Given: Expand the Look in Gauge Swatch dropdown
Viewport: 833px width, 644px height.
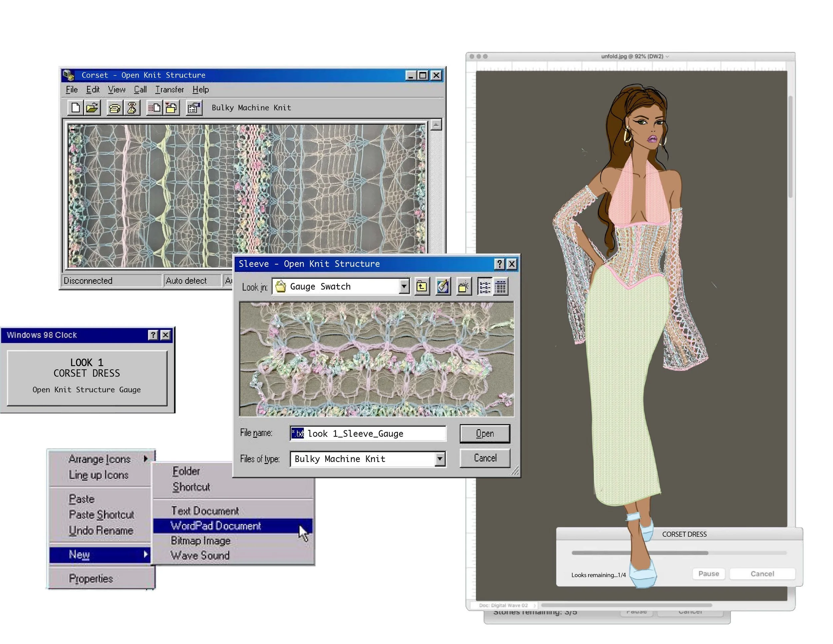Looking at the screenshot, I should (x=404, y=287).
